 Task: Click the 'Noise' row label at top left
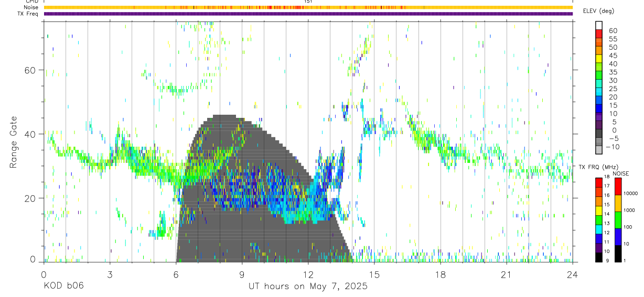(31, 7)
